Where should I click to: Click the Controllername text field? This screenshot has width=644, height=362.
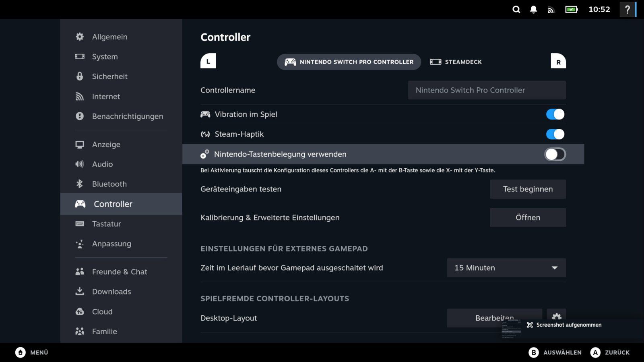click(487, 90)
